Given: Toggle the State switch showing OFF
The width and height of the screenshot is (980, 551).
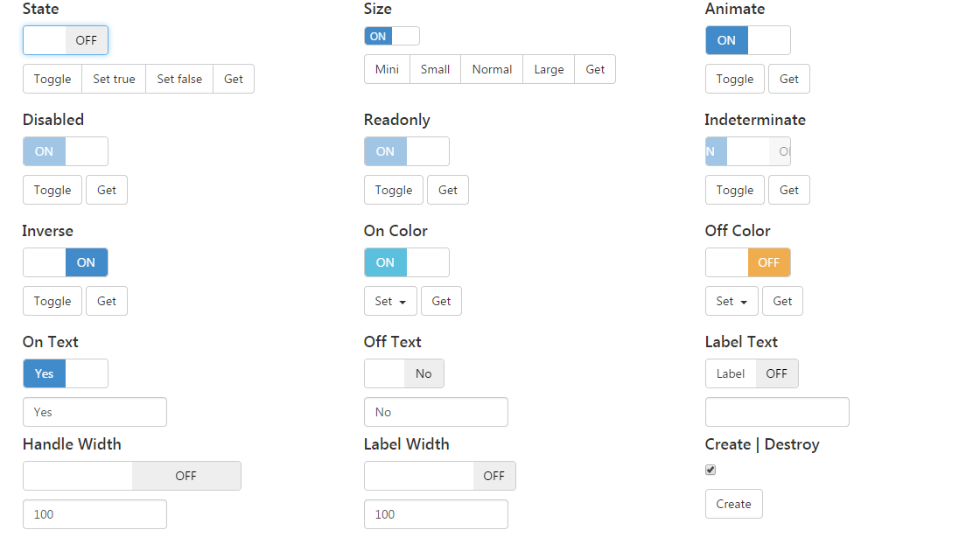Looking at the screenshot, I should 66,40.
